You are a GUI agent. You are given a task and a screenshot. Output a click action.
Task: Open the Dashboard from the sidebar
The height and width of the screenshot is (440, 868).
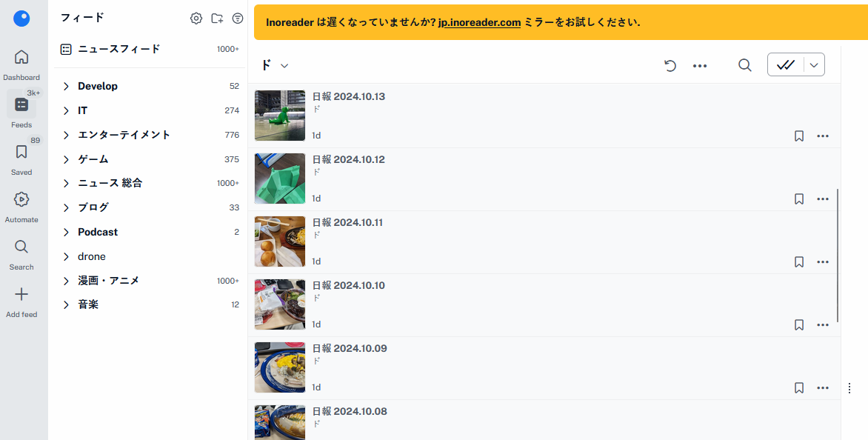click(21, 64)
